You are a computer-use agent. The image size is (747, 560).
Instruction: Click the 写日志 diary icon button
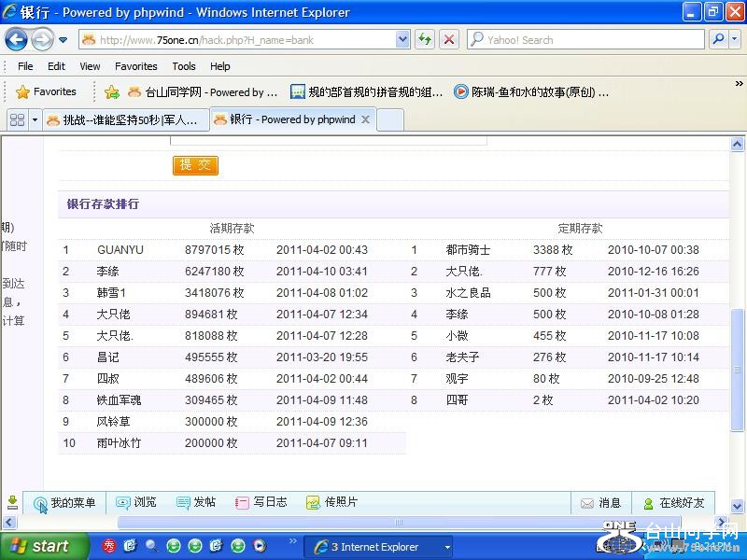click(261, 502)
